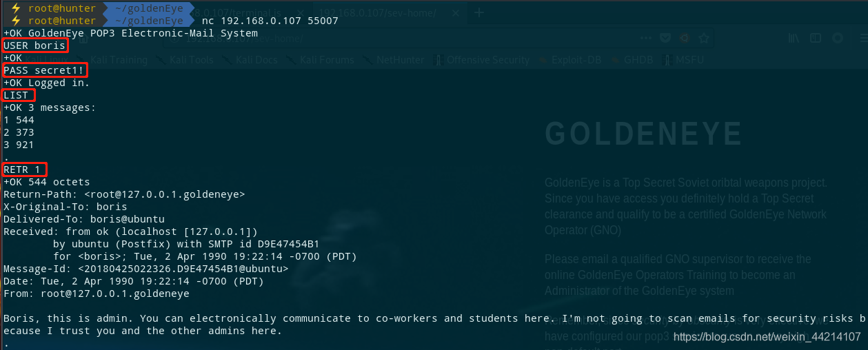The width and height of the screenshot is (868, 350).
Task: Open Kali Forums bookmark
Action: [321, 60]
